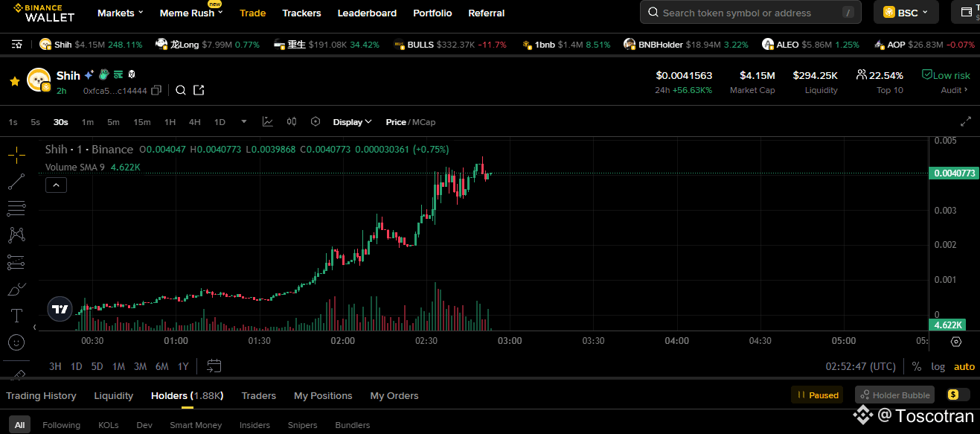Open the Meme Rush dropdown menu
The image size is (980, 434).
(x=192, y=13)
